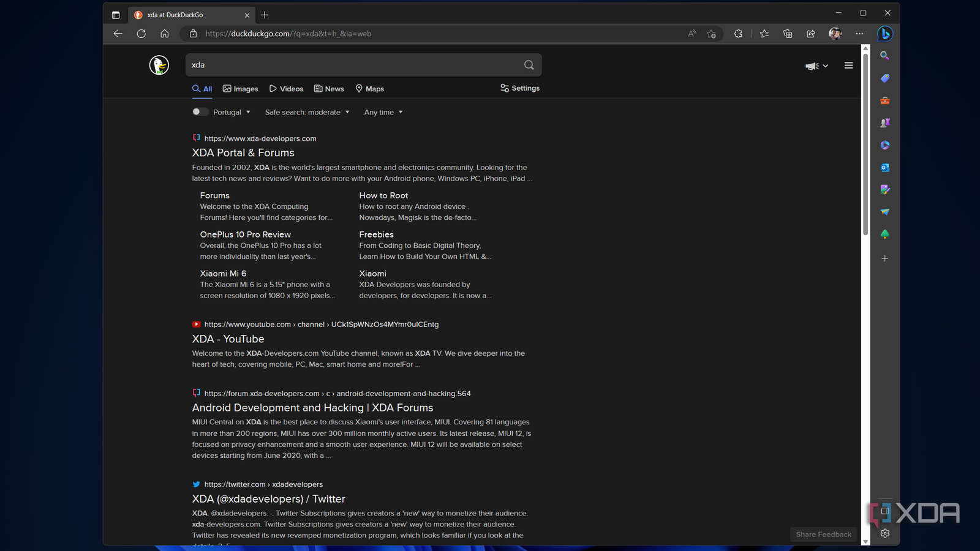Click the magnifier search button in the search box
Image resolution: width=980 pixels, height=551 pixels.
click(x=529, y=65)
